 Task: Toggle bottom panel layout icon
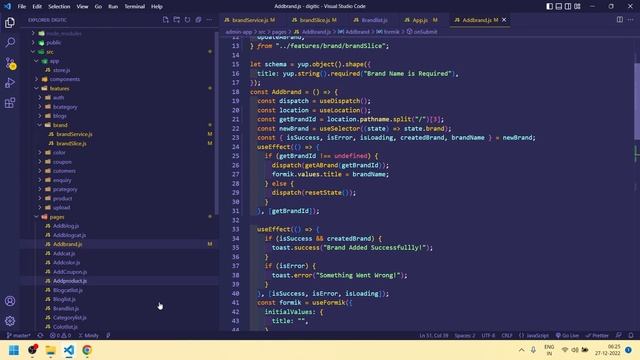[559, 6]
